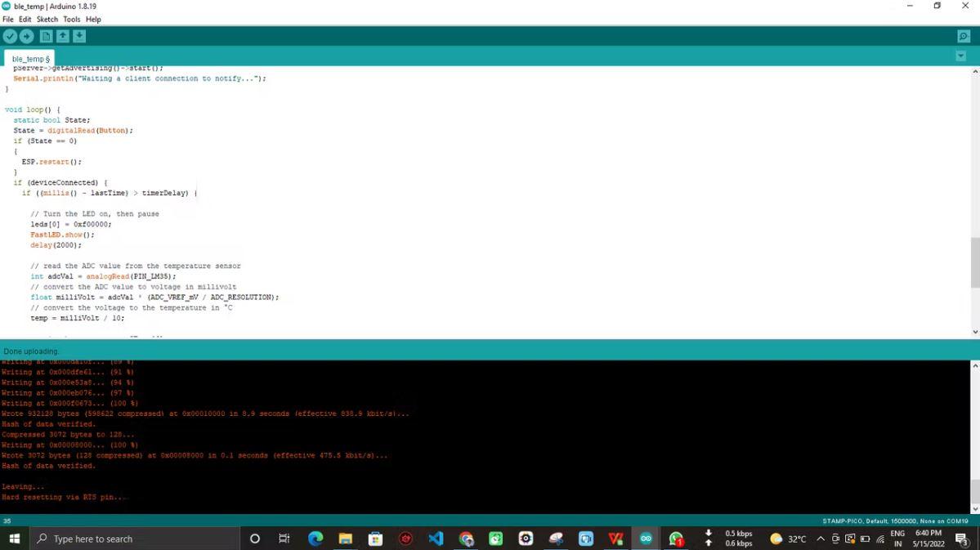Expand the tab options dropdown arrow
Viewport: 980px width, 550px height.
[960, 56]
